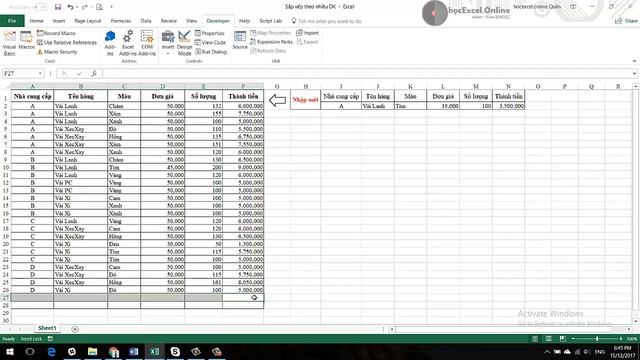Screen dimensions: 640x360
Task: Click View Code
Action: [210, 42]
